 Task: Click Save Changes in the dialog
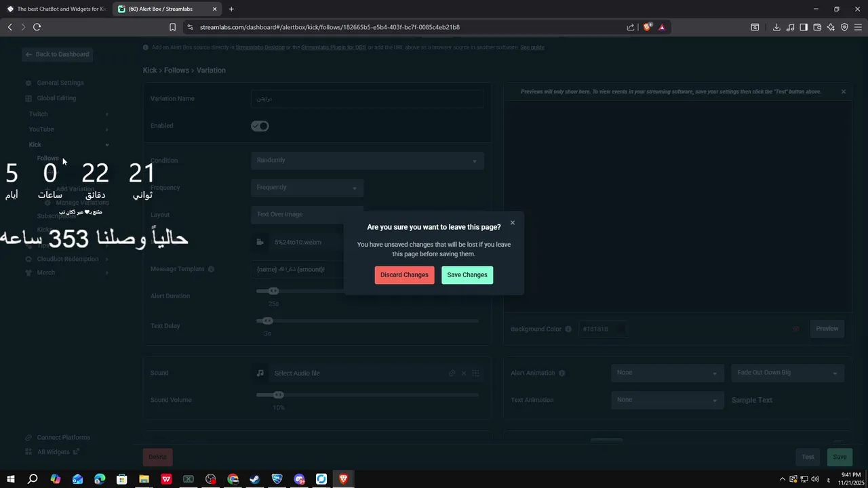point(467,274)
